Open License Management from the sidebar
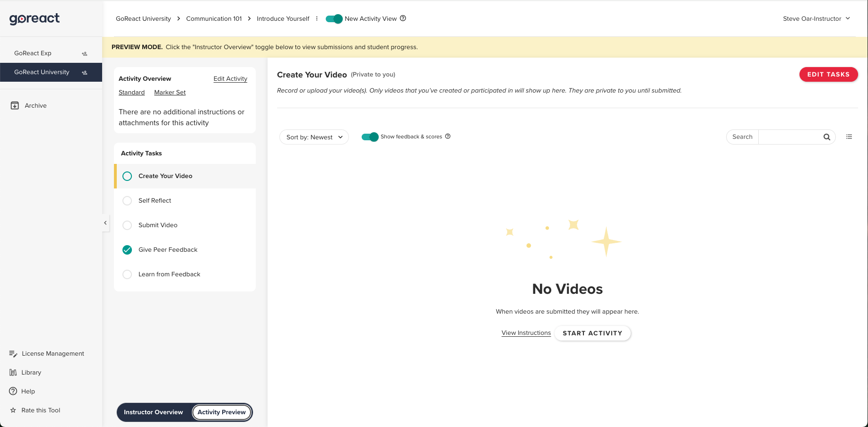 (52, 353)
